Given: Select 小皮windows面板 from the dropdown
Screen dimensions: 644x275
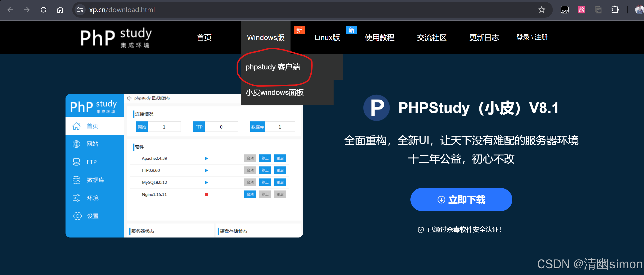Looking at the screenshot, I should pyautogui.click(x=274, y=93).
